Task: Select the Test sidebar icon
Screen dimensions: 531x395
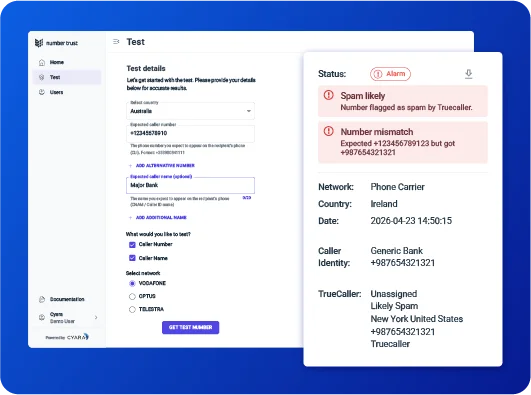Action: coord(42,77)
